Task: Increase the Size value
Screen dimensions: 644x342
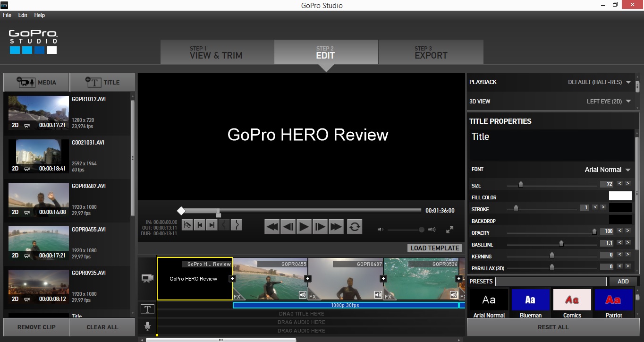Action: pos(627,183)
